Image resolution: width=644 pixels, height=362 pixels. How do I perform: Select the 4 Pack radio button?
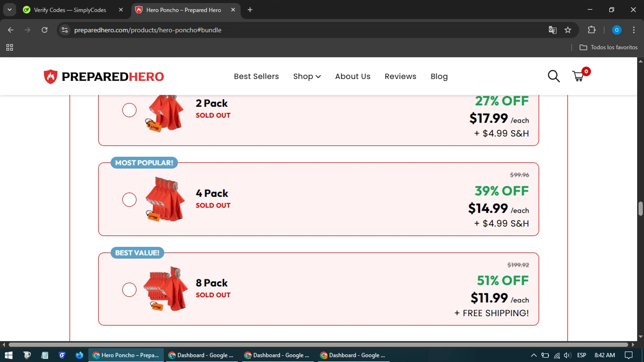point(129,200)
